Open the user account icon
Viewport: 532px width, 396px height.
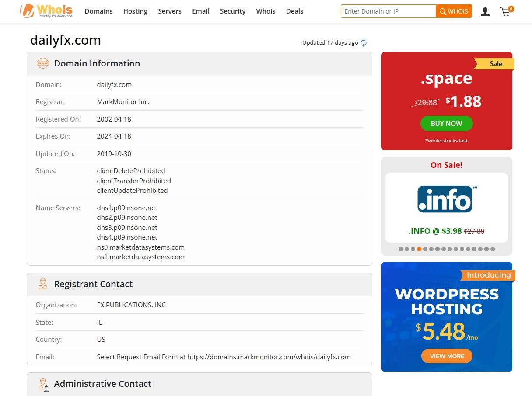pos(485,12)
